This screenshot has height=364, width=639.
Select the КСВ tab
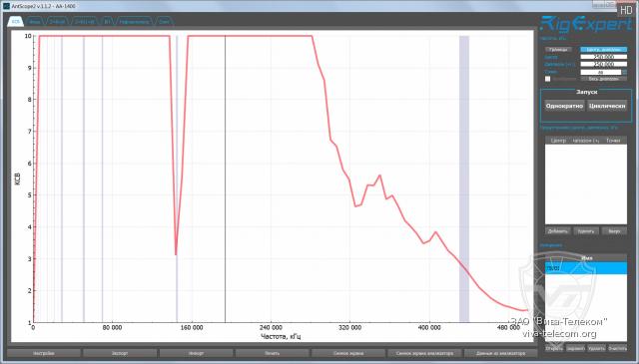tap(16, 21)
